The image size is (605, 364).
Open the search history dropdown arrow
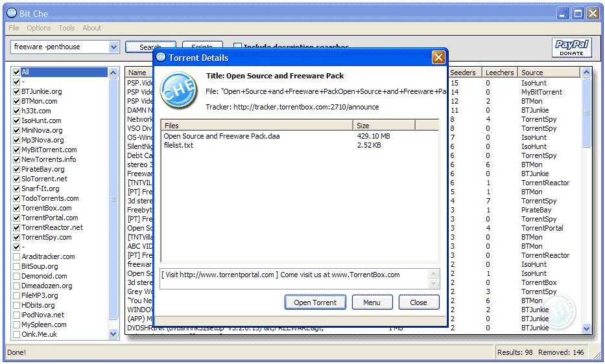[113, 47]
